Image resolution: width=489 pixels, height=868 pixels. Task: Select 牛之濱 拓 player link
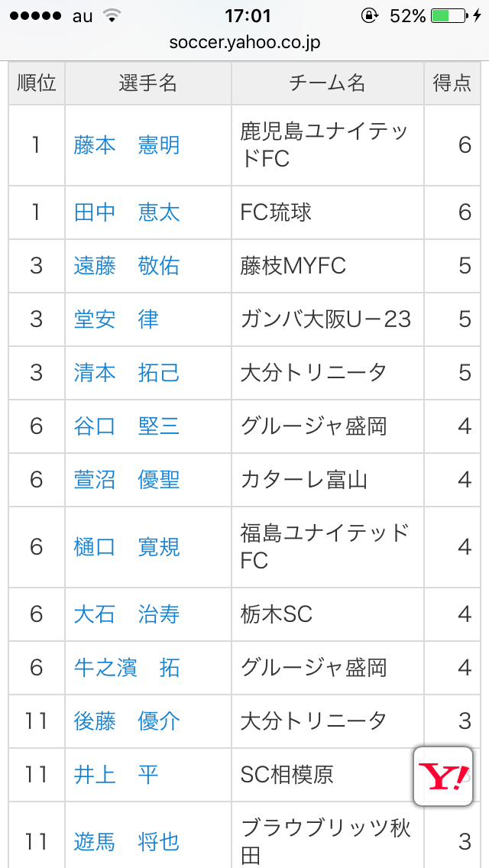click(x=127, y=668)
